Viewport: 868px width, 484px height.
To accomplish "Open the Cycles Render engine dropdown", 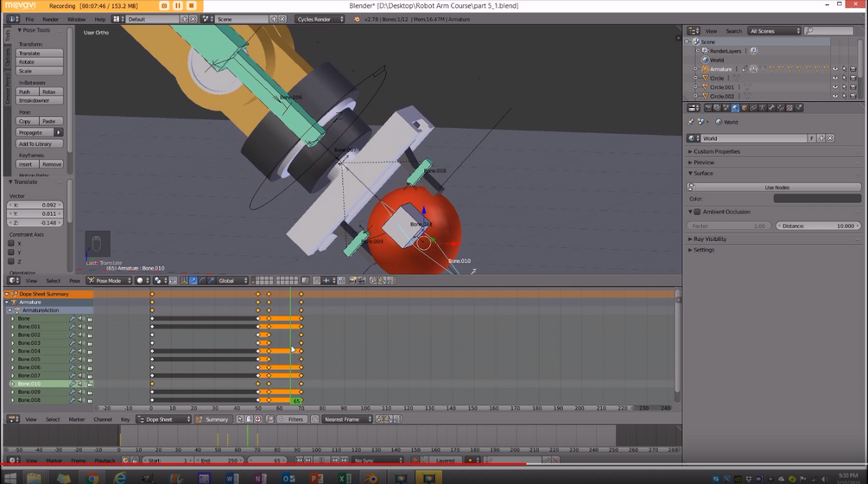I will point(320,19).
